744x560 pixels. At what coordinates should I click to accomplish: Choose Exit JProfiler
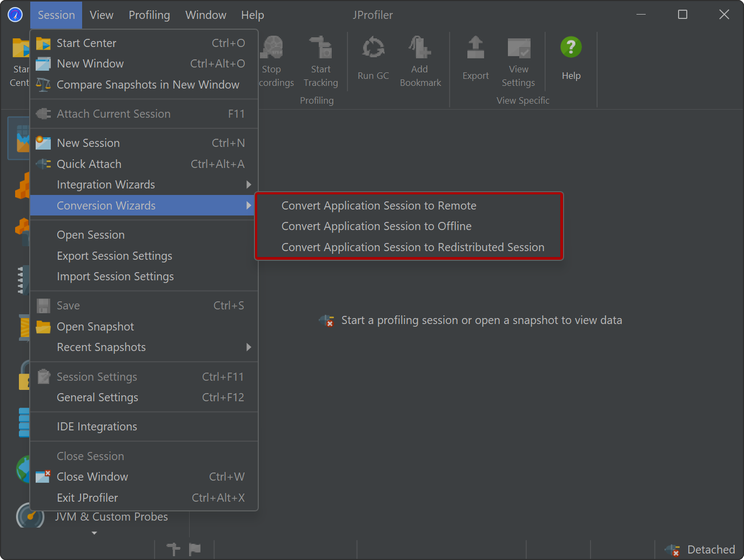(144, 498)
